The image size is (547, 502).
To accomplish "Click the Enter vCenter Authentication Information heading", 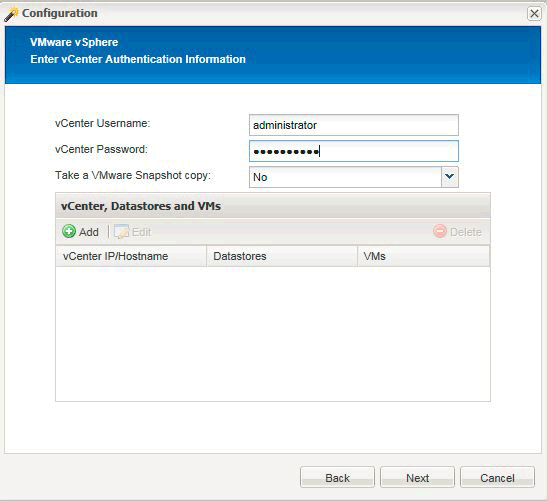I will (138, 59).
